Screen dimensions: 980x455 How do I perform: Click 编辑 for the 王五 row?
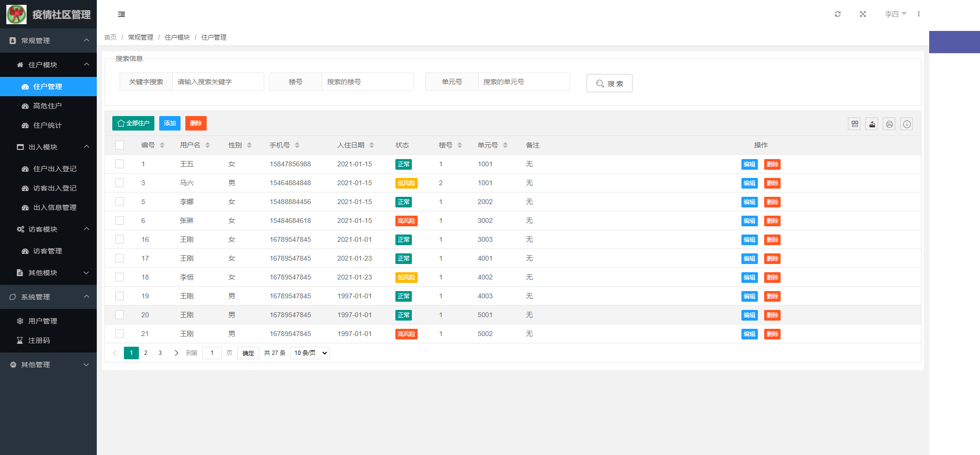pos(750,164)
